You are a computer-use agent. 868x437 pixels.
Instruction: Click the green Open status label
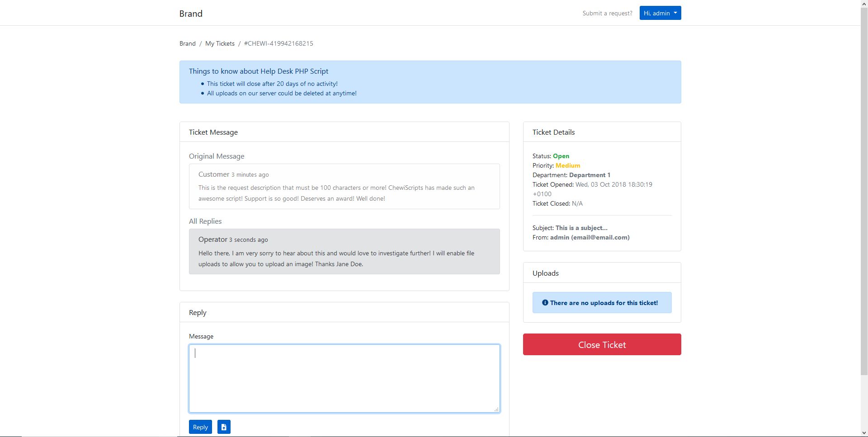561,156
